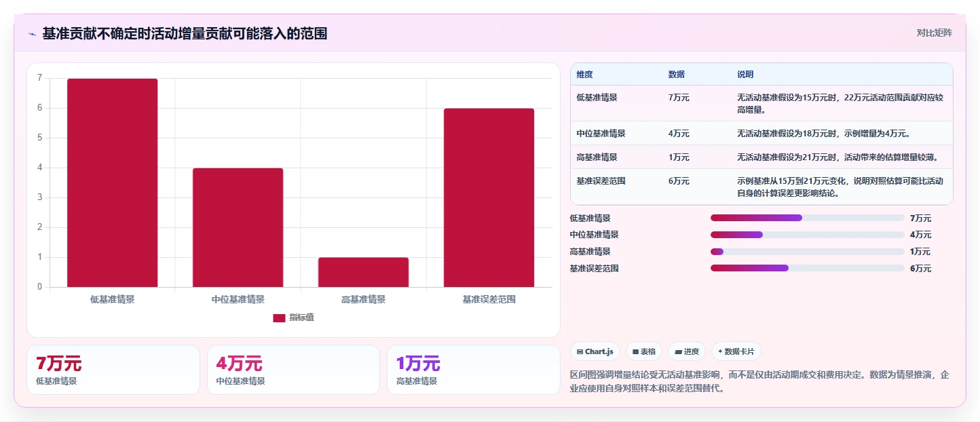This screenshot has height=422, width=980.
Task: Click 基准误差范围 cell in the table
Action: [601, 181]
